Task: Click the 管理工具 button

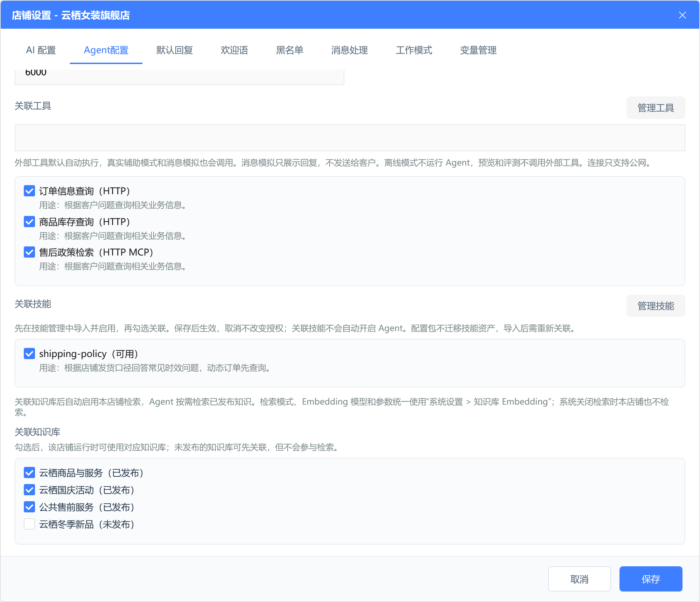Action: tap(656, 108)
